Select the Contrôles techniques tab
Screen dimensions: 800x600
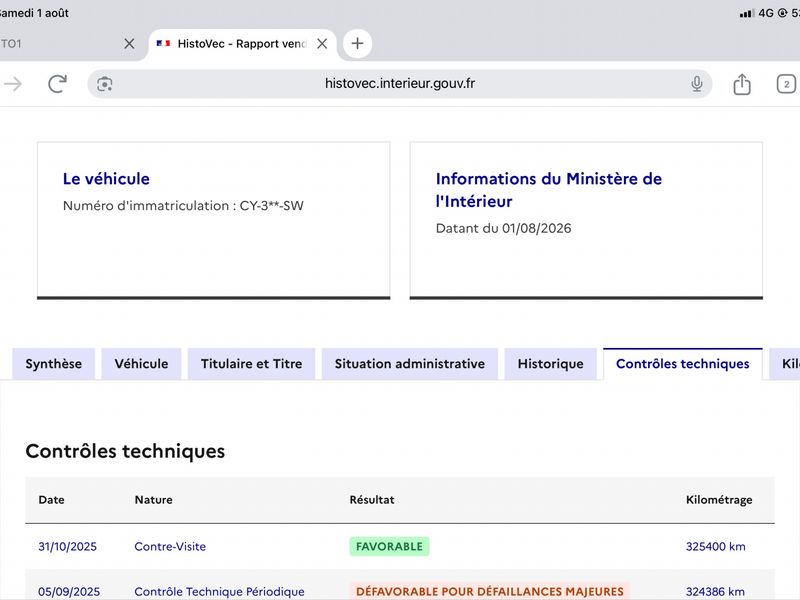tap(683, 364)
